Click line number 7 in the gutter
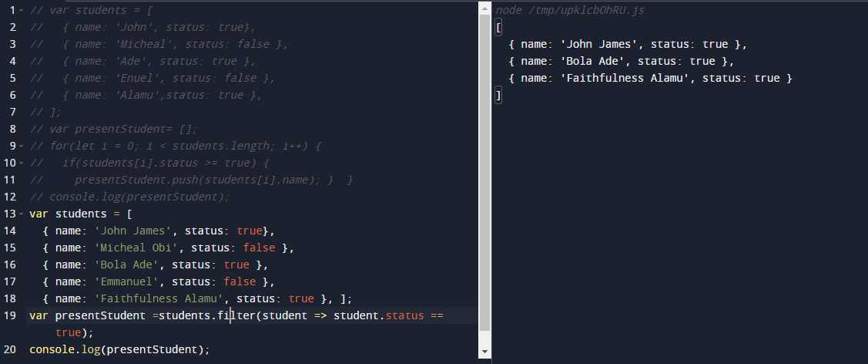 pos(13,112)
